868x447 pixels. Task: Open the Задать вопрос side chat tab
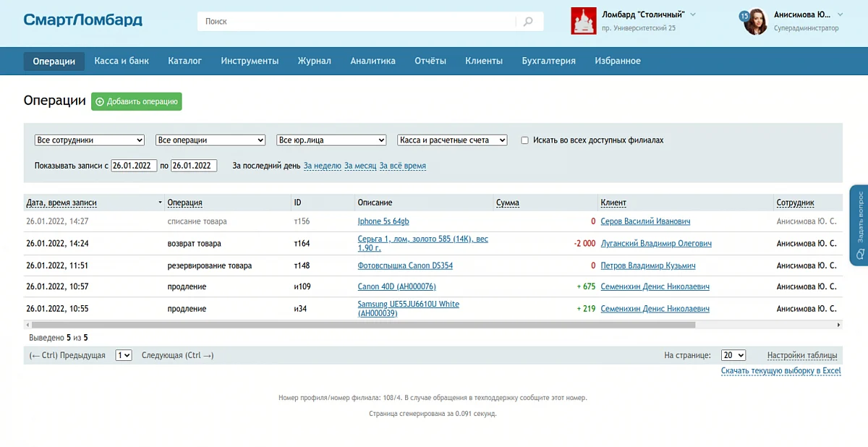pyautogui.click(x=859, y=225)
